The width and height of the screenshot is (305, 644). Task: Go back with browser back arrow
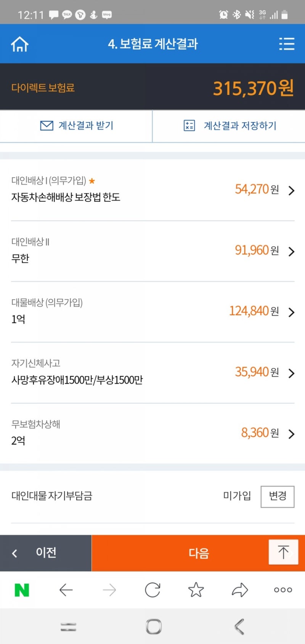point(66,590)
